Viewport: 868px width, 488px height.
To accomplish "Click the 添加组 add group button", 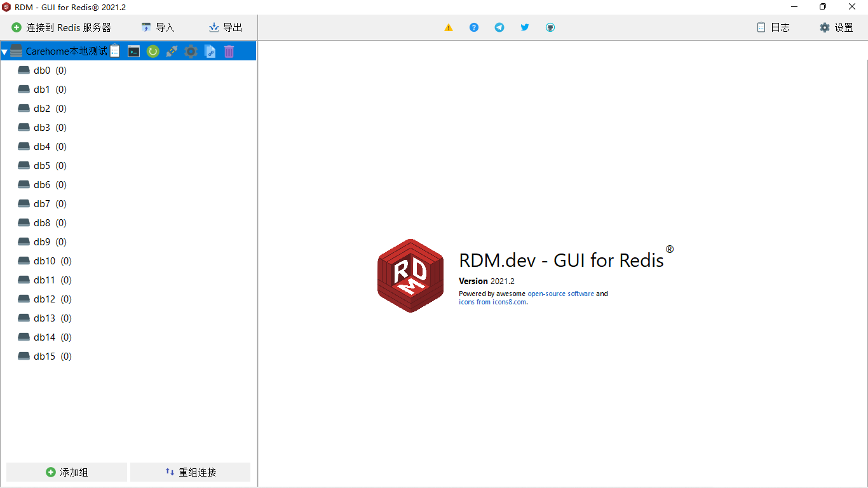I will pos(67,472).
